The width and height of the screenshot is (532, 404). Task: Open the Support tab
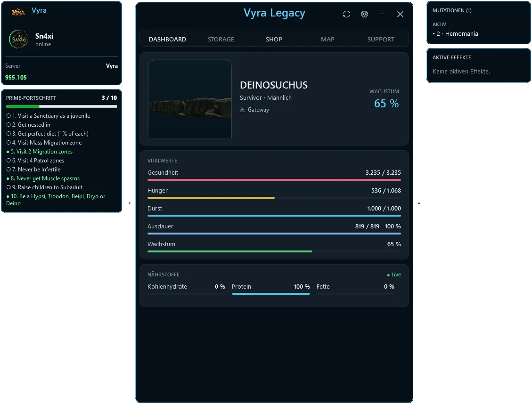click(x=381, y=39)
